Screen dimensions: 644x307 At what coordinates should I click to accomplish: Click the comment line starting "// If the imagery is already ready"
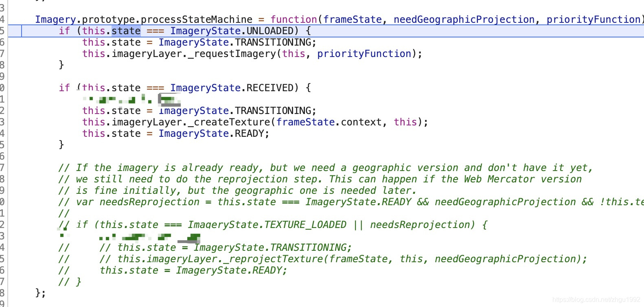(x=326, y=168)
